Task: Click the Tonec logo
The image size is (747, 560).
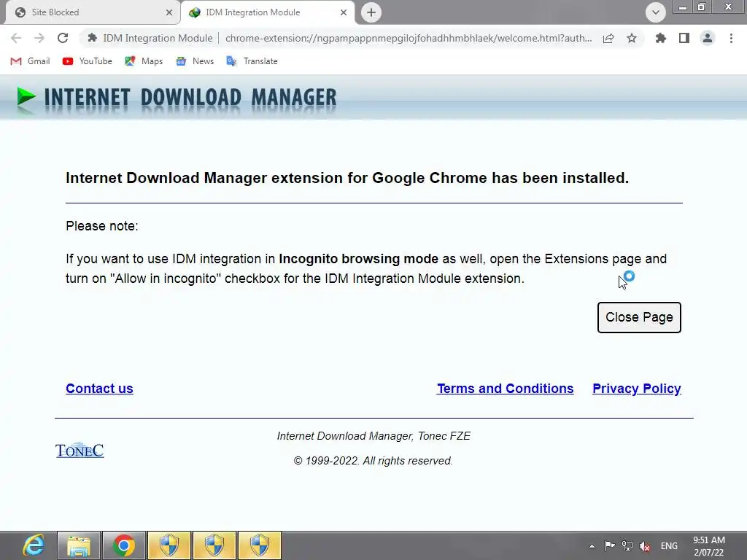Action: point(80,450)
